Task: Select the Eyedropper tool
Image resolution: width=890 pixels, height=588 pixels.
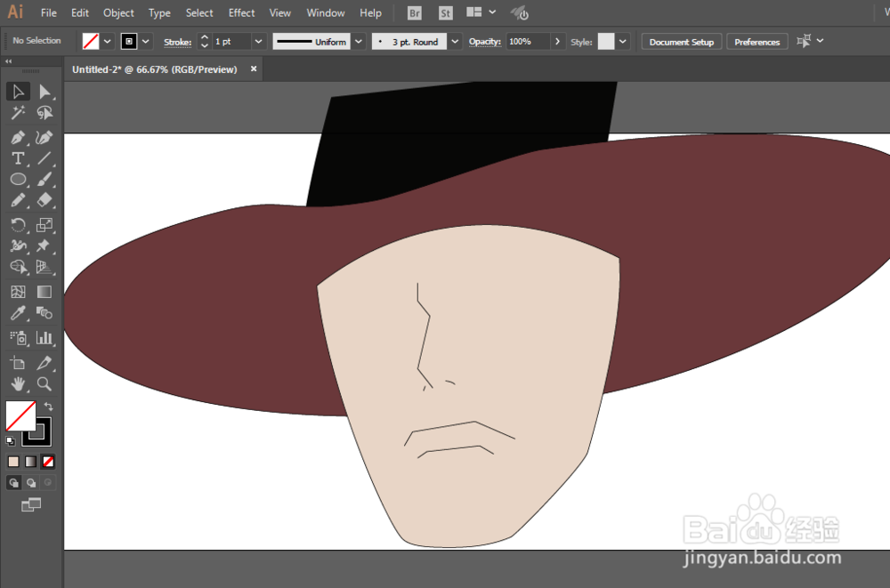Action: [18, 313]
